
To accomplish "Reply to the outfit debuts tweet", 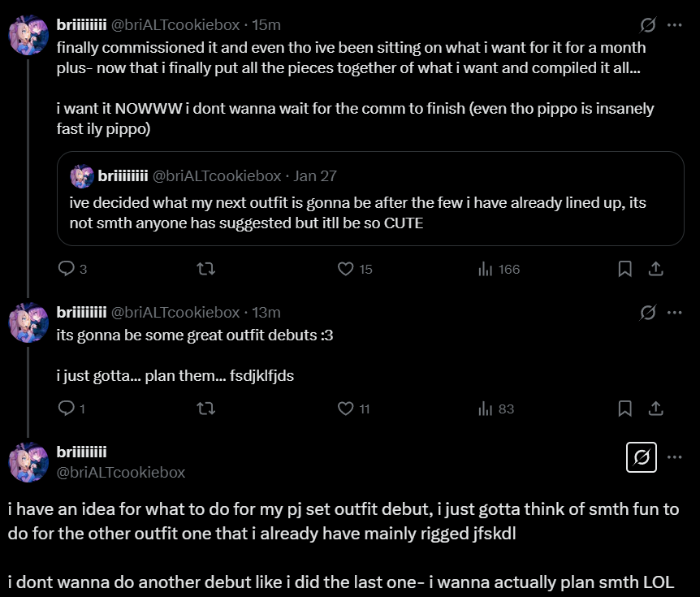I will click(67, 409).
